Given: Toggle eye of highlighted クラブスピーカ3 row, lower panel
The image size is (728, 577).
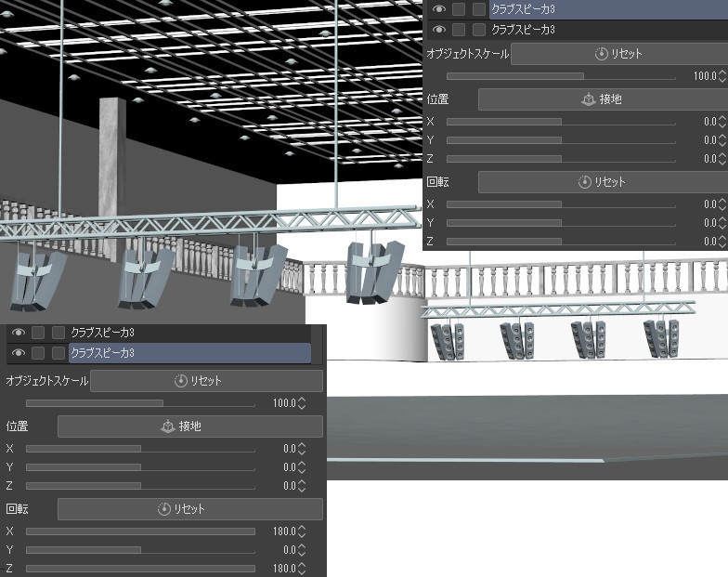Looking at the screenshot, I should pyautogui.click(x=19, y=353).
